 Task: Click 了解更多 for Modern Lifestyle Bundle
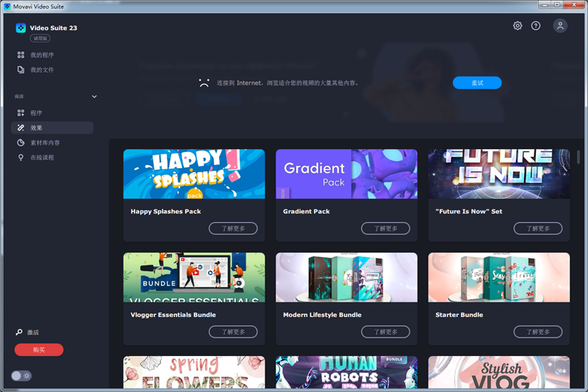[385, 332]
